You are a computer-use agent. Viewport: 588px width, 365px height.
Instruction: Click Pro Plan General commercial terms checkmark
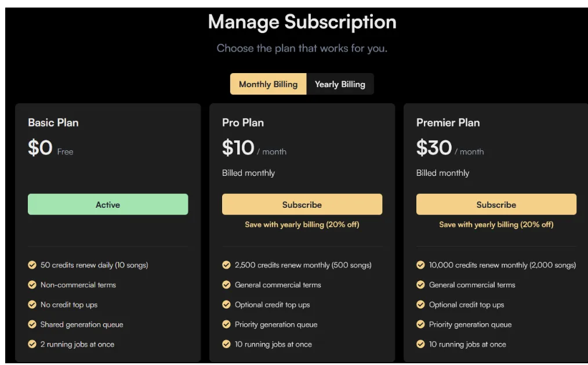click(x=227, y=285)
